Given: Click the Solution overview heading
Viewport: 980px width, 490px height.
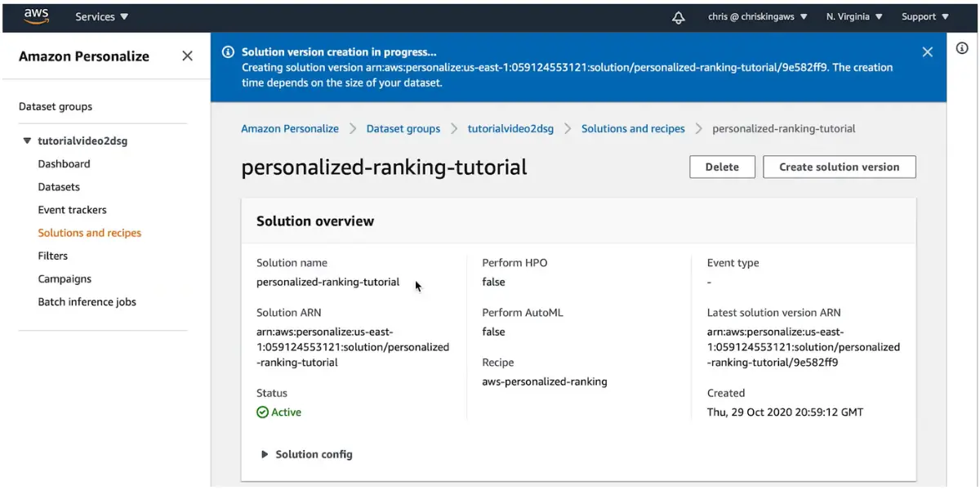Looking at the screenshot, I should [x=315, y=221].
